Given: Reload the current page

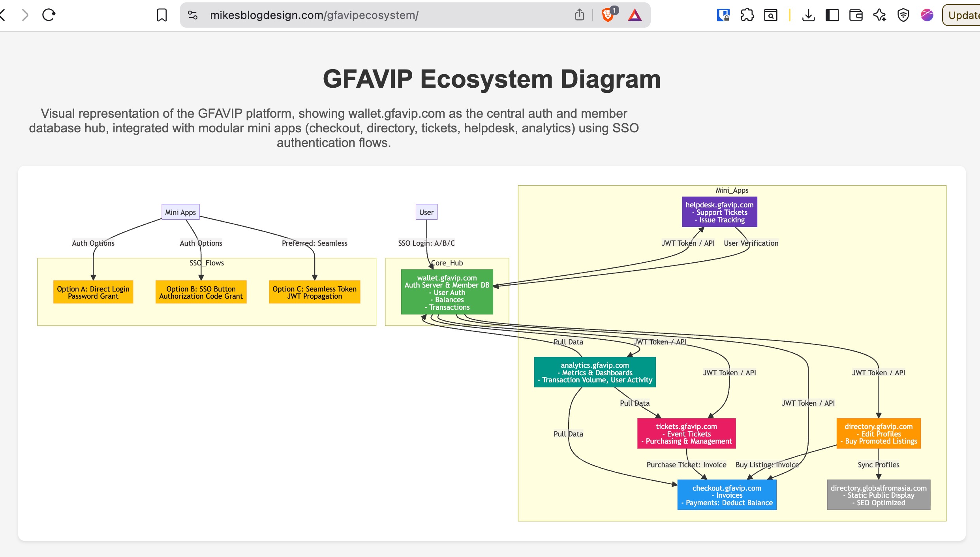Looking at the screenshot, I should click(48, 15).
